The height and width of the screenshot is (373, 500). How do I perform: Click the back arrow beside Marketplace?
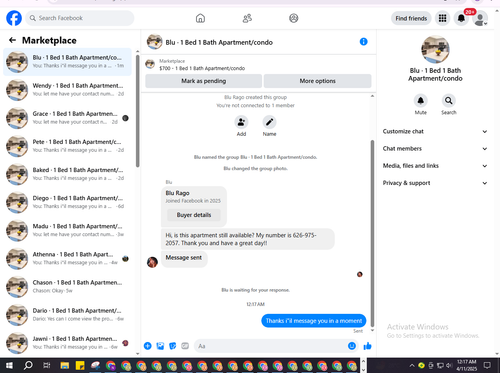[x=12, y=40]
